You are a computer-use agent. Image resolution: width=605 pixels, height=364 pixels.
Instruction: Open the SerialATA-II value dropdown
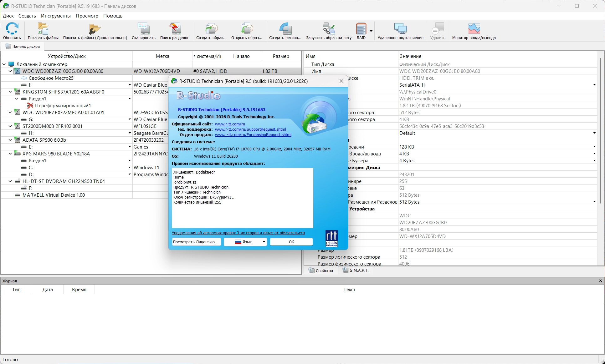(594, 85)
